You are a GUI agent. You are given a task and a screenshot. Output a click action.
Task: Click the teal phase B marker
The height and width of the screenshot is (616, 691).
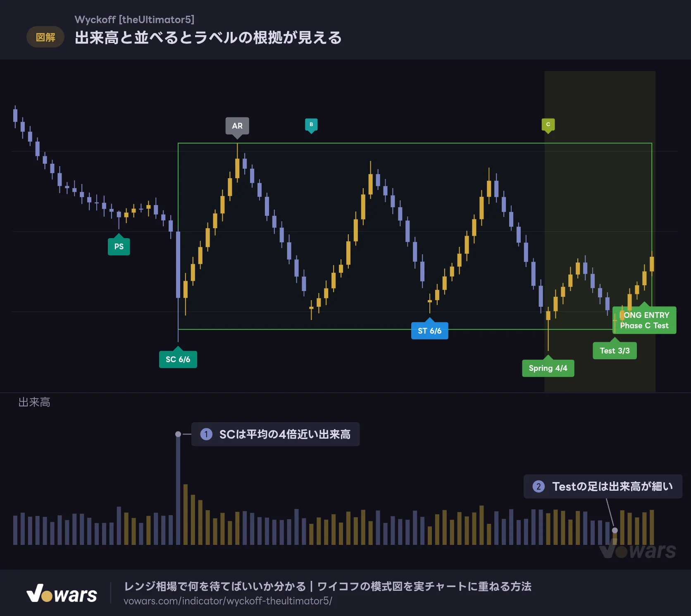tap(311, 124)
